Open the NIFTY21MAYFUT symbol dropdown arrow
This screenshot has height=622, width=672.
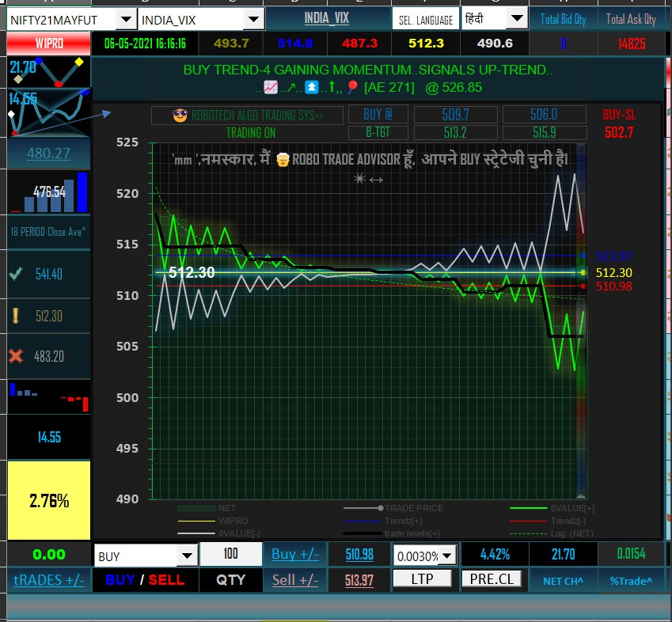(x=126, y=20)
